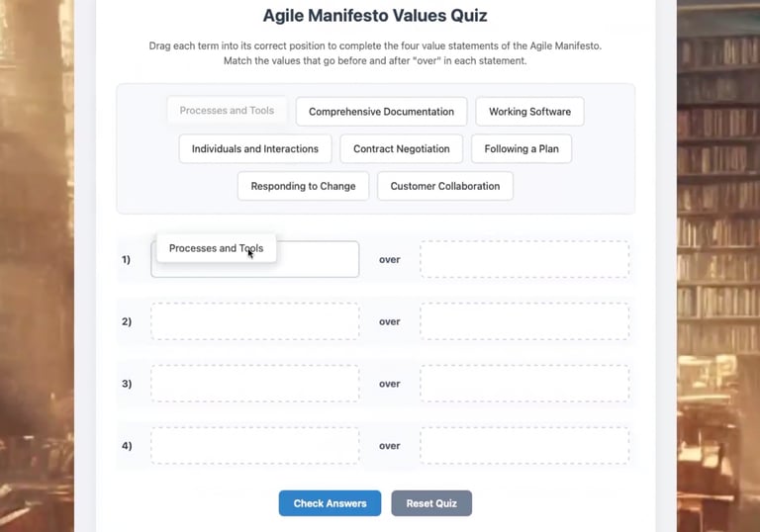Click the greyed-out Processes and Tools placeholder in the term bank

[227, 111]
